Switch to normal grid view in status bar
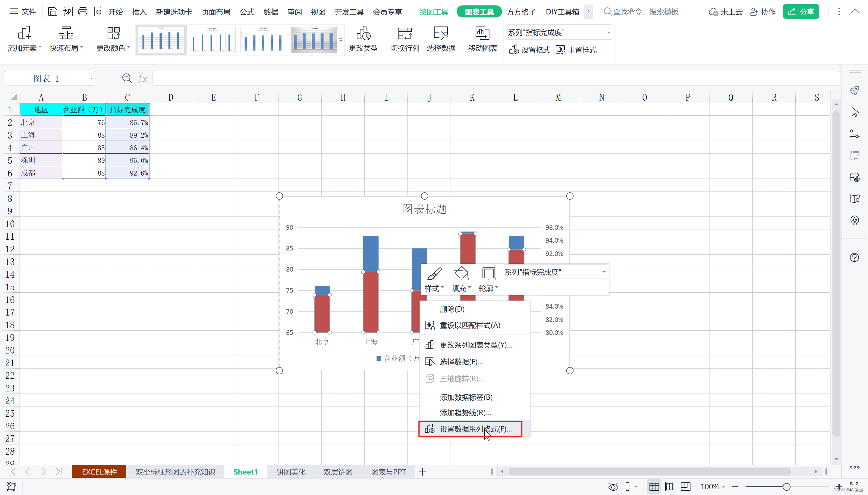 [654, 487]
